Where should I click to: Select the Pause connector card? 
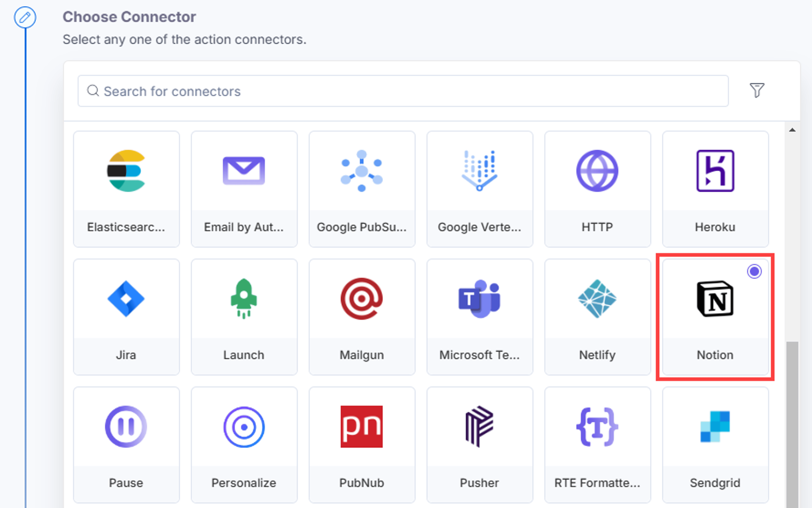coord(126,445)
